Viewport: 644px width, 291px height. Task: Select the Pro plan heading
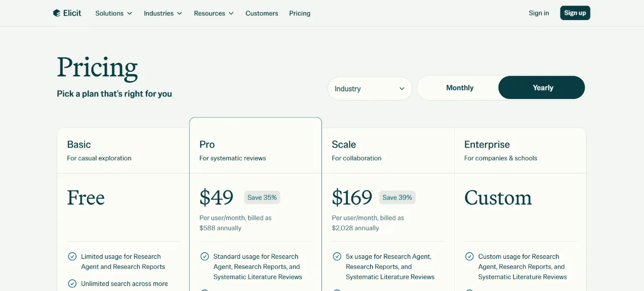[x=207, y=144]
